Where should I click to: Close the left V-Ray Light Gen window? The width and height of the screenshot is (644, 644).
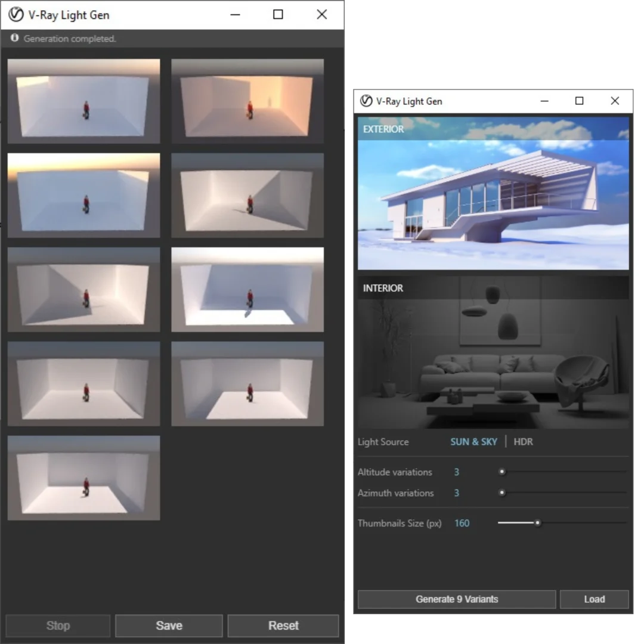[x=321, y=15]
